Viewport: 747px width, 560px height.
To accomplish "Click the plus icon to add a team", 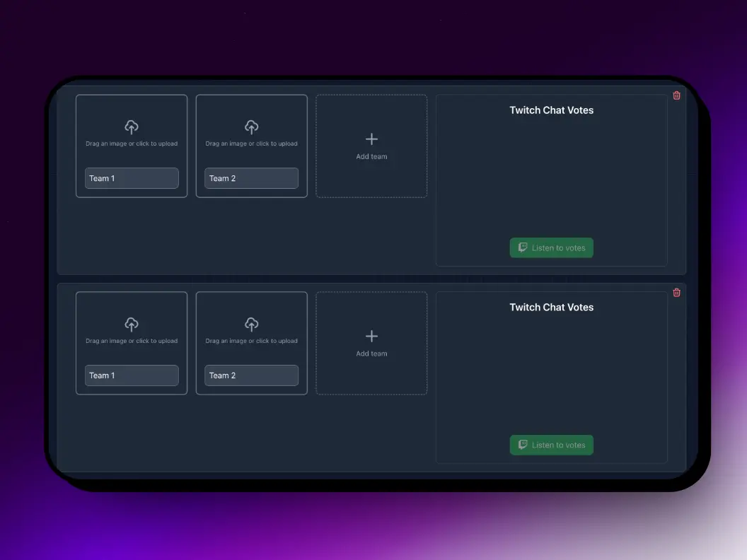I will 371,139.
